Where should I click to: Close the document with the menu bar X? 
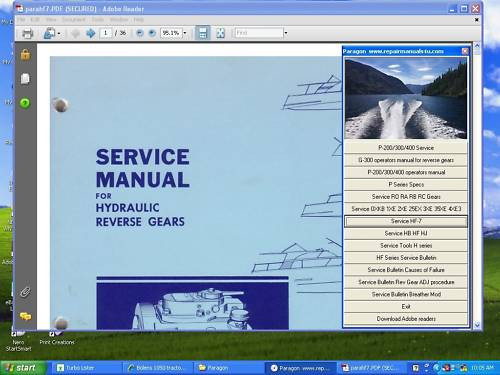477,20
